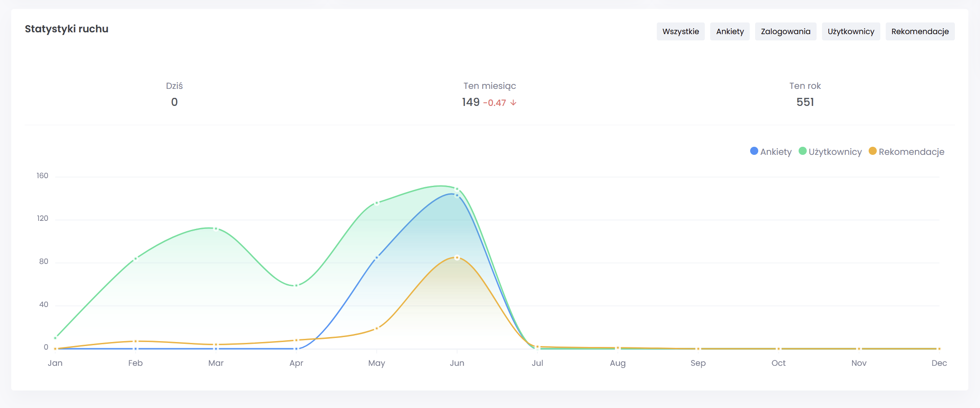Click the red down arrow trend icon
980x408 pixels.
click(x=513, y=103)
